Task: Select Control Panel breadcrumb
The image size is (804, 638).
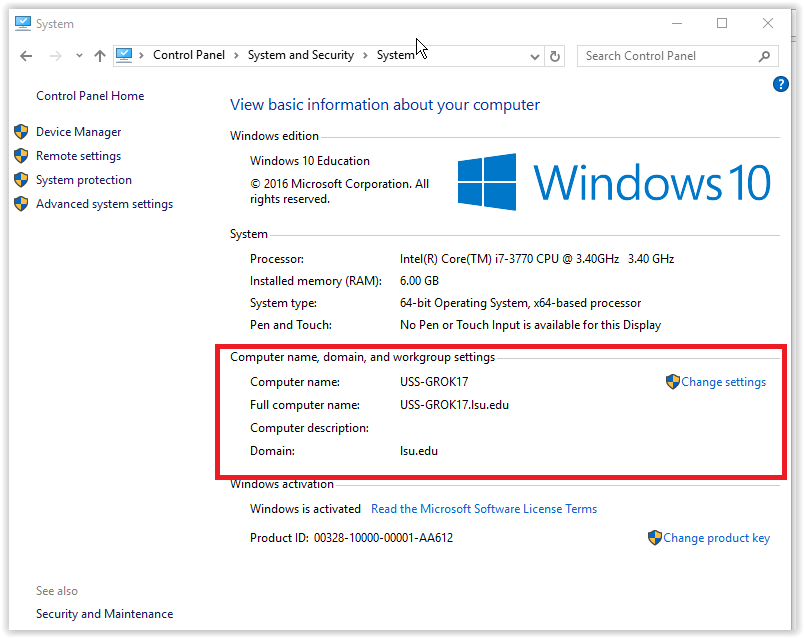Action: coord(189,55)
